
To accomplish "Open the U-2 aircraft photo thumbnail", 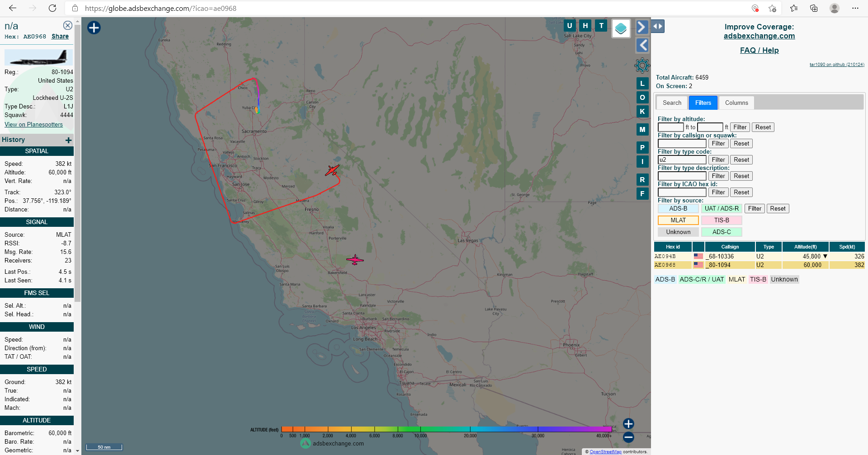I will pos(38,57).
